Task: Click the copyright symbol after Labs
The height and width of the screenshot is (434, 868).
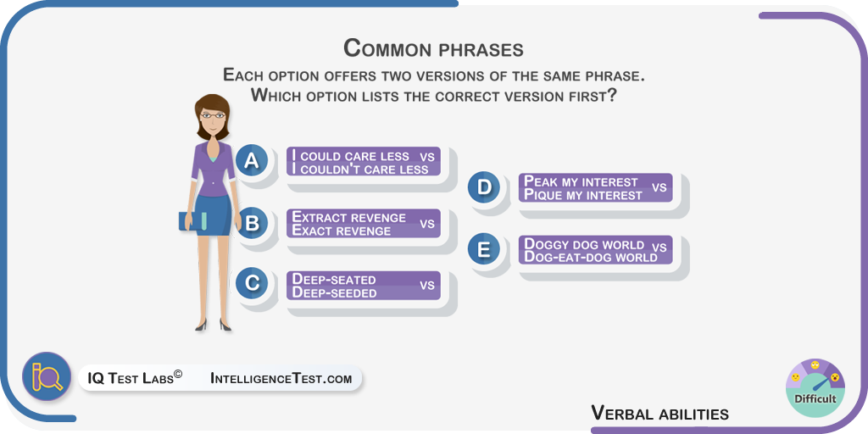Action: click(178, 374)
